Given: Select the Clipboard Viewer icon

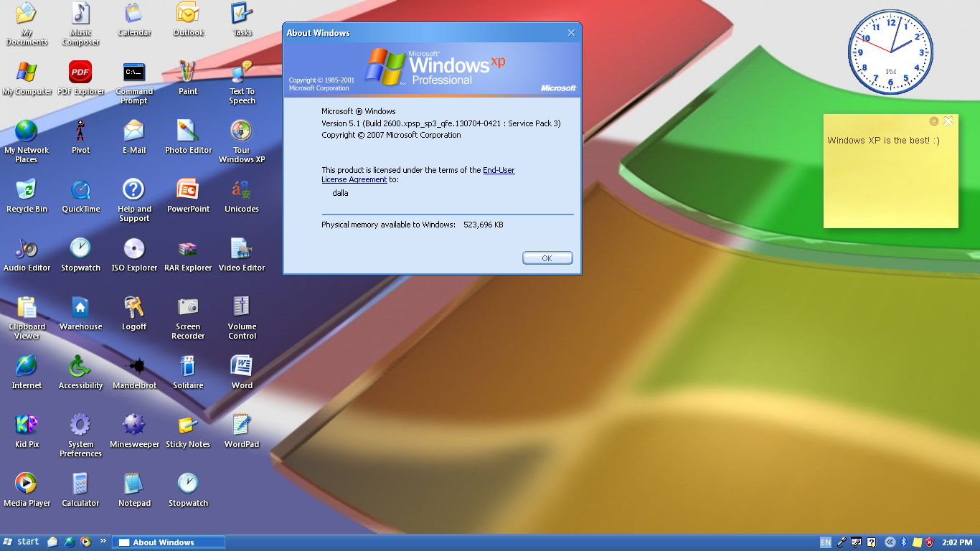Looking at the screenshot, I should coord(27,318).
